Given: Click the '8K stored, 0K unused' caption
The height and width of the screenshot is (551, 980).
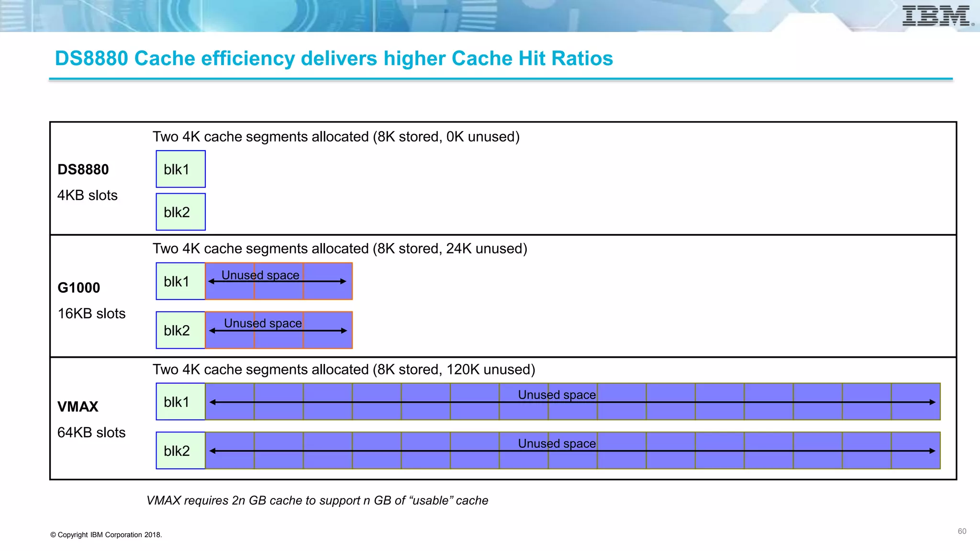Looking at the screenshot, I should 336,137.
